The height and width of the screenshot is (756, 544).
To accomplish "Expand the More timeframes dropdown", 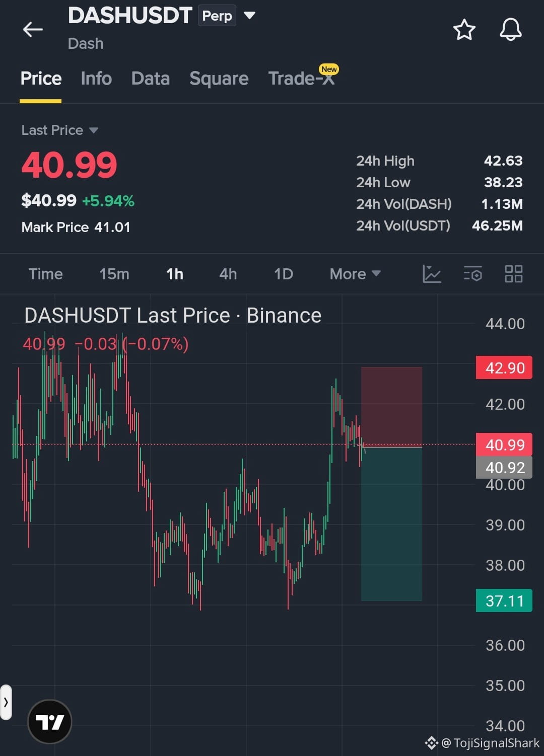I will [x=355, y=274].
